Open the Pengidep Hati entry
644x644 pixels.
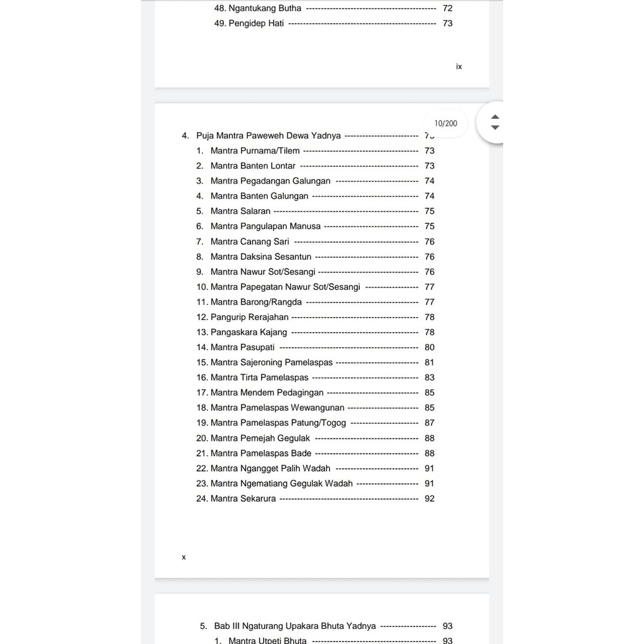click(x=256, y=23)
